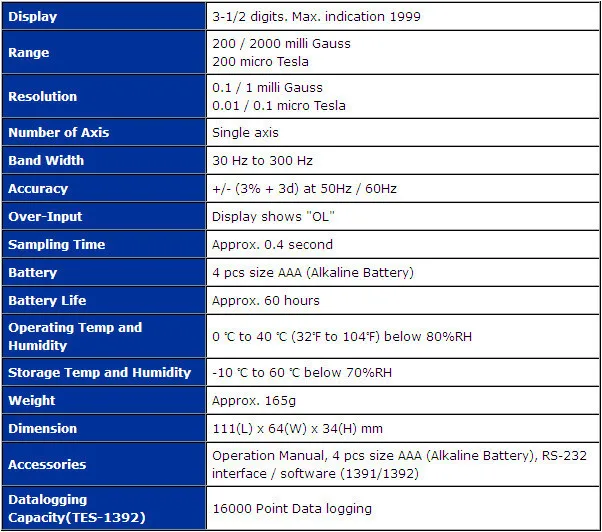Click the 'Battery Life' label
This screenshot has height=532, width=602.
(x=47, y=301)
